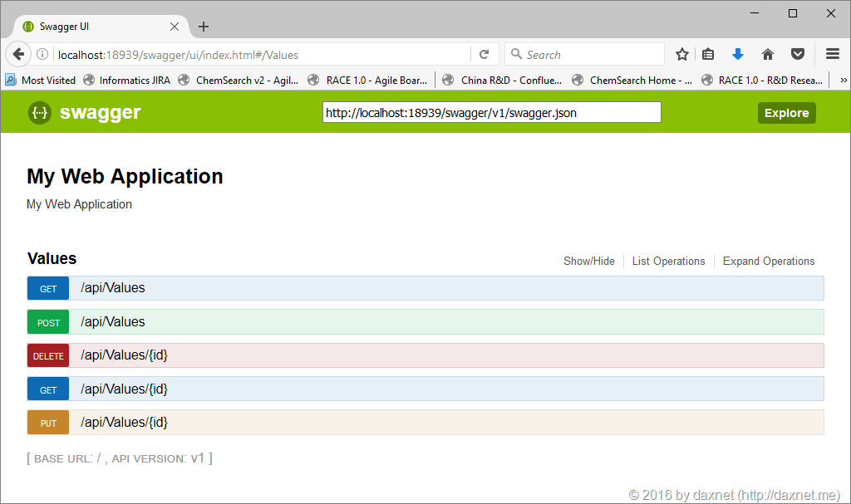The image size is (851, 504).
Task: Click the swagger logo icon
Action: click(x=40, y=113)
